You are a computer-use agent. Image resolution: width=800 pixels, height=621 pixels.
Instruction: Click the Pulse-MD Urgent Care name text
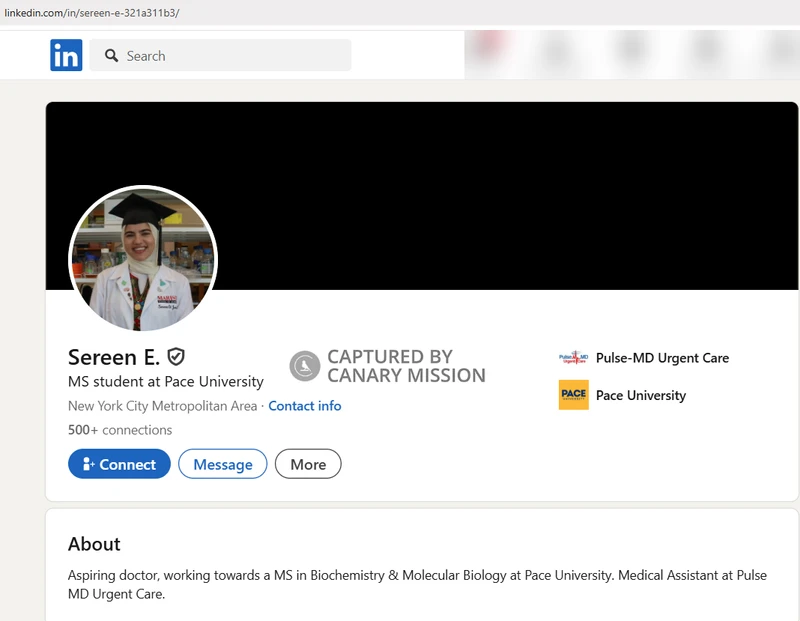pyautogui.click(x=662, y=357)
